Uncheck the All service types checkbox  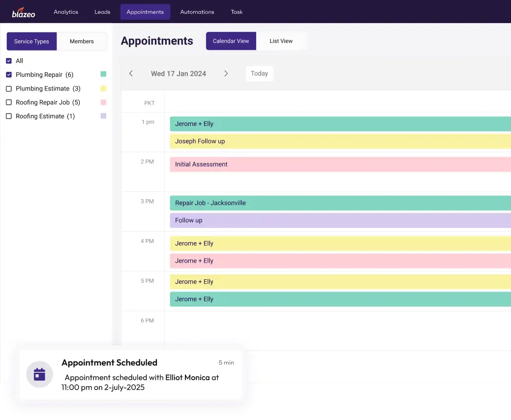point(9,61)
